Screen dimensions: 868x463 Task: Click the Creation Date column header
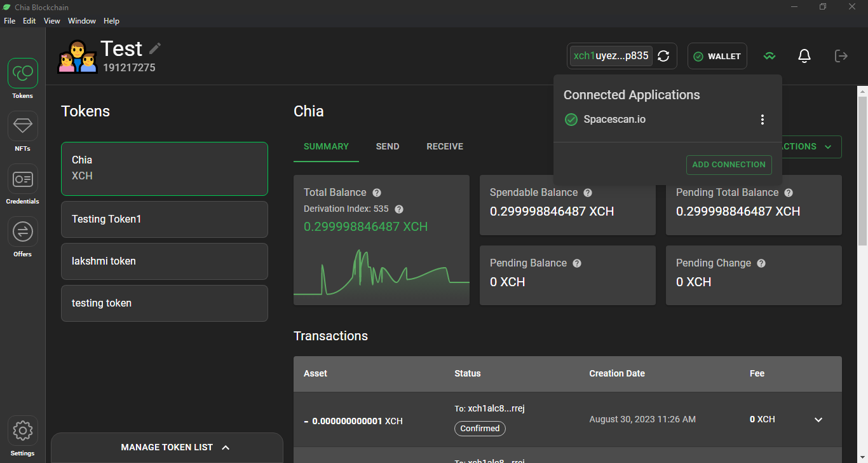pos(617,374)
